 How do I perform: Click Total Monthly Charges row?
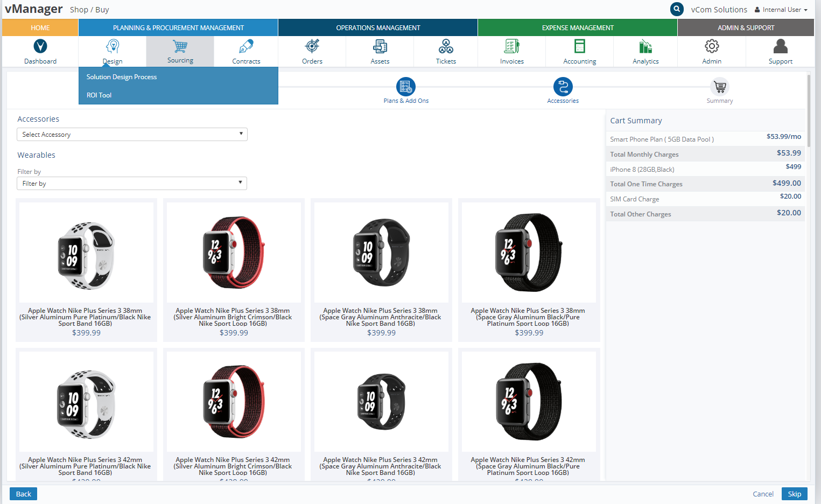click(x=705, y=154)
